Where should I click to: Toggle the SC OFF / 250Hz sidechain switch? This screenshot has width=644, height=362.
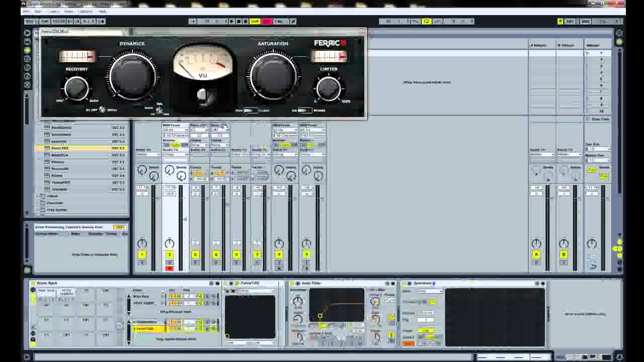coord(102,110)
